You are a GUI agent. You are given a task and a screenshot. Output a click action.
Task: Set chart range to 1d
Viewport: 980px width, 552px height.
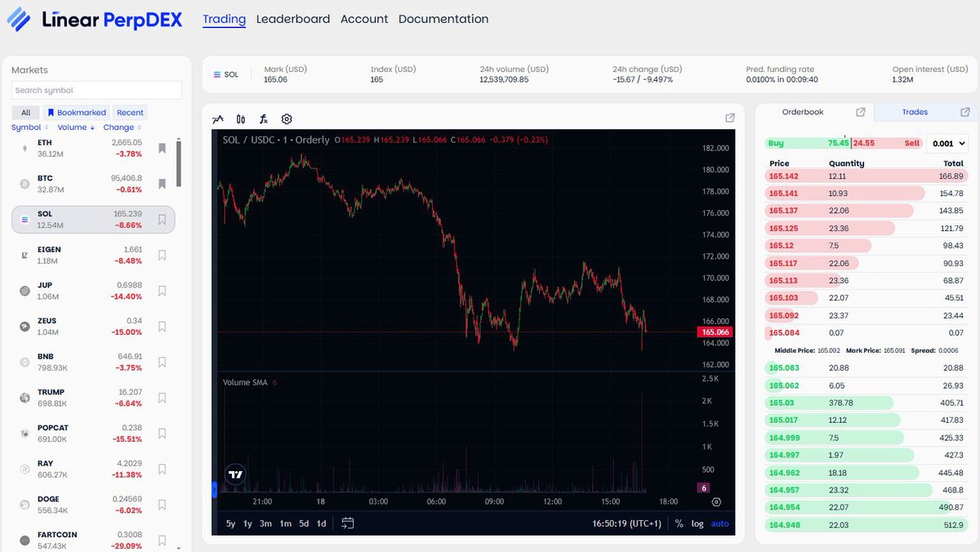click(x=322, y=523)
